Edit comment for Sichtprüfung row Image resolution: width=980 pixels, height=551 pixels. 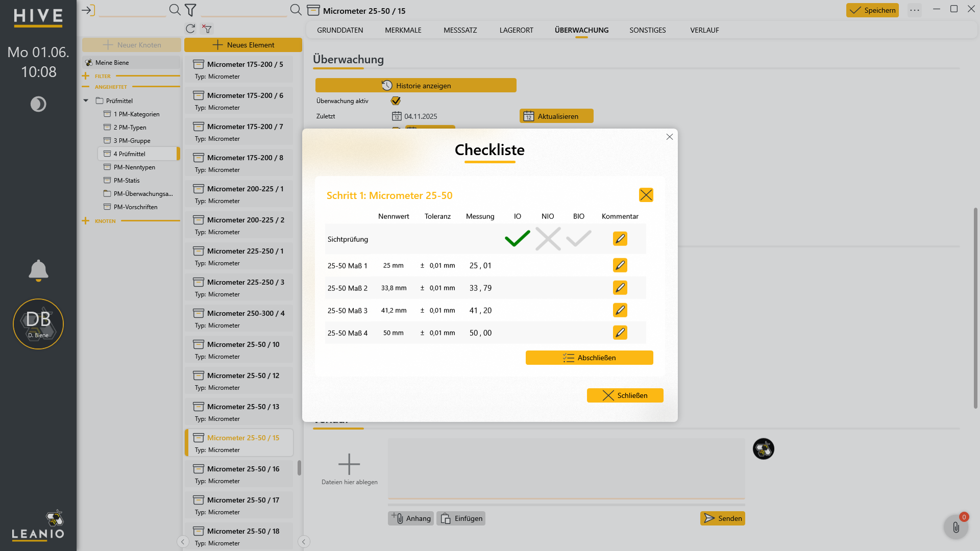[620, 239]
